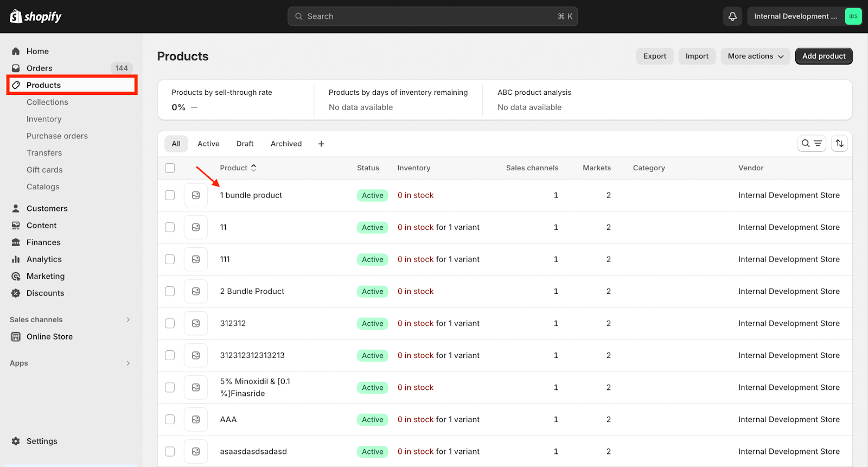Click image placeholder for product 312312

tap(196, 323)
